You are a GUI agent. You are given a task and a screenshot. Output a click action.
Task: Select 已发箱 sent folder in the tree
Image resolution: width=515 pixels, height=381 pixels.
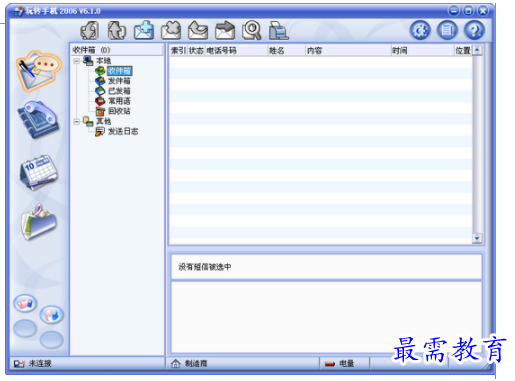[119, 91]
